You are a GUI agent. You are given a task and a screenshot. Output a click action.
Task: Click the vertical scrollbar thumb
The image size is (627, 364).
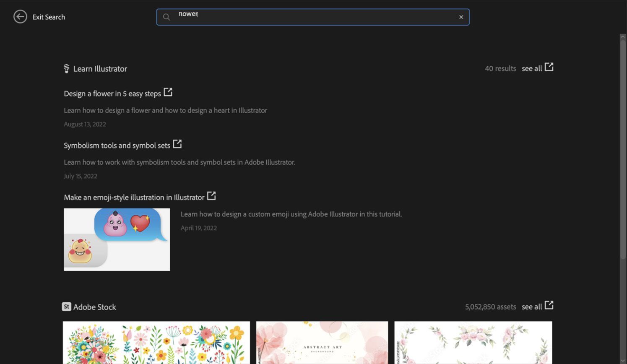click(623, 150)
